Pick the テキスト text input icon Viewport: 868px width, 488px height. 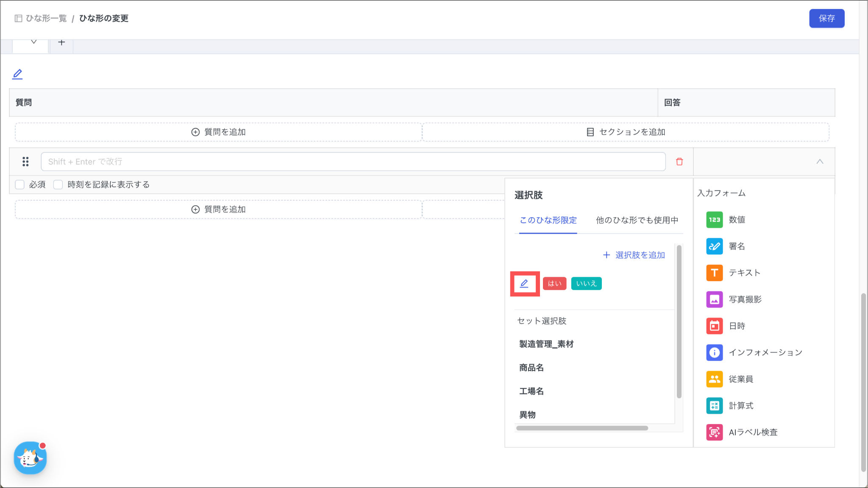click(714, 273)
